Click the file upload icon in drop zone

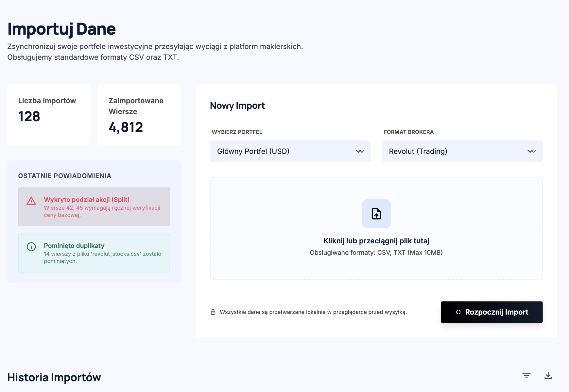pos(376,214)
